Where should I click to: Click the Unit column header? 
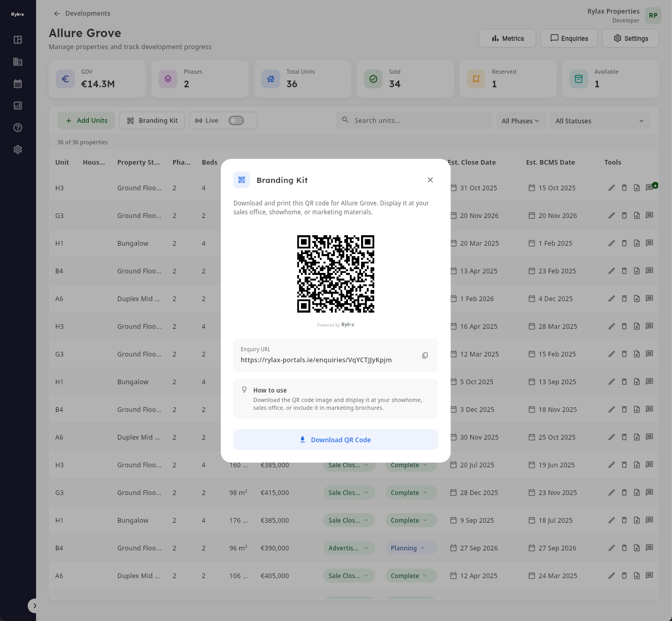tap(62, 163)
